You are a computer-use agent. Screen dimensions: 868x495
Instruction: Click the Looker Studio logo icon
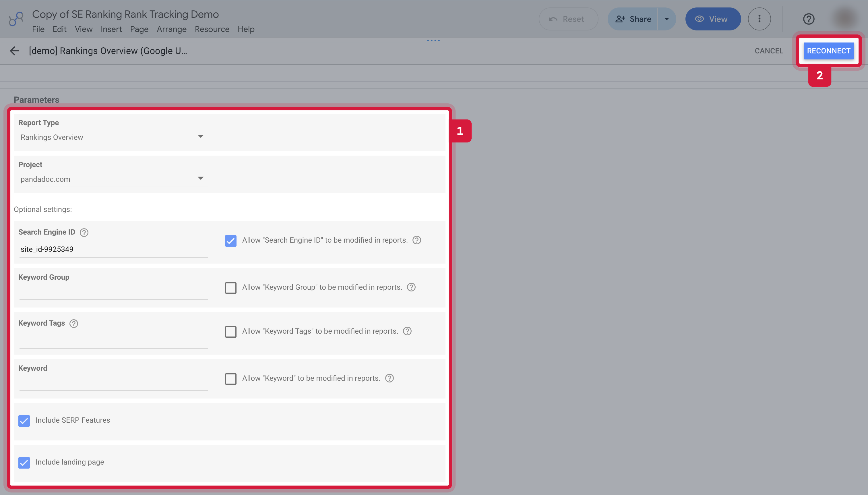coord(16,19)
